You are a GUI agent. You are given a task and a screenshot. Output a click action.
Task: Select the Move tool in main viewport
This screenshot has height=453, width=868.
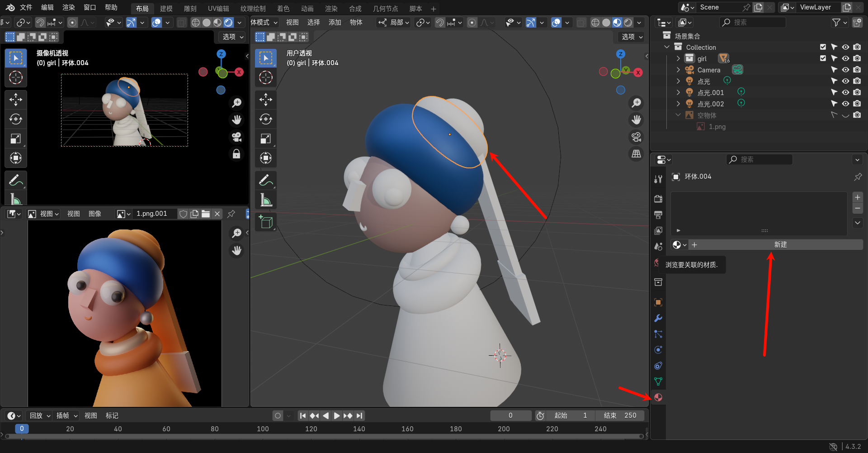(x=265, y=100)
